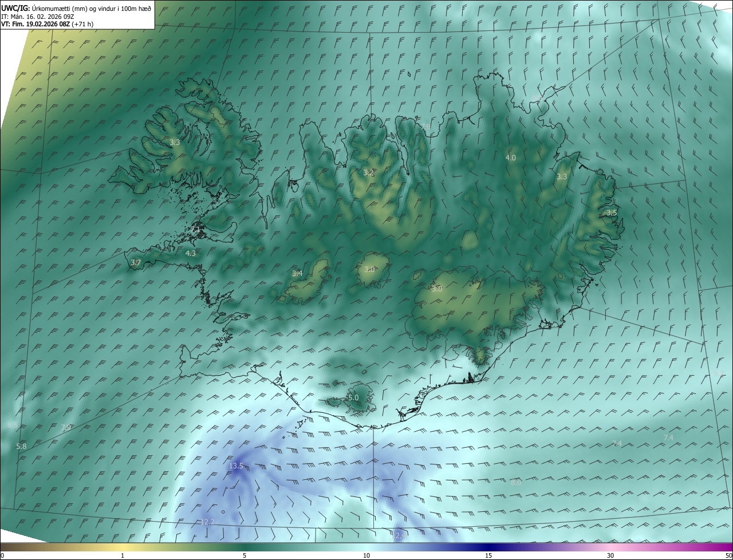Click the 5 tick on the color scale
Viewport: 733px width, 560px height.
(245, 555)
